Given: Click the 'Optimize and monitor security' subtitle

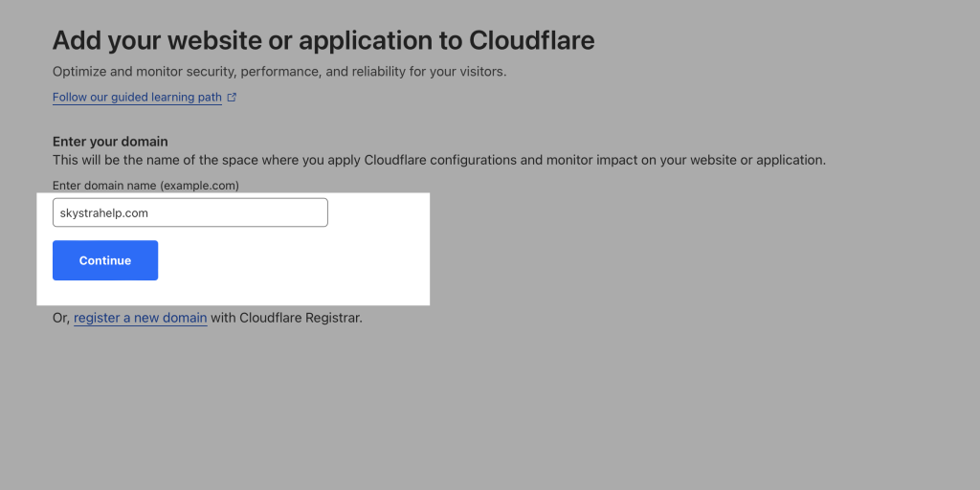Looking at the screenshot, I should (x=279, y=72).
